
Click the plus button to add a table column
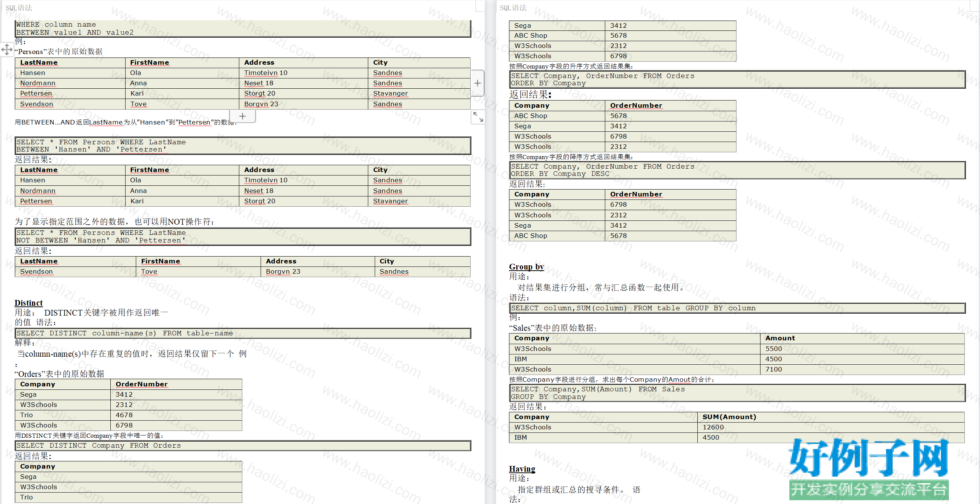click(x=477, y=83)
